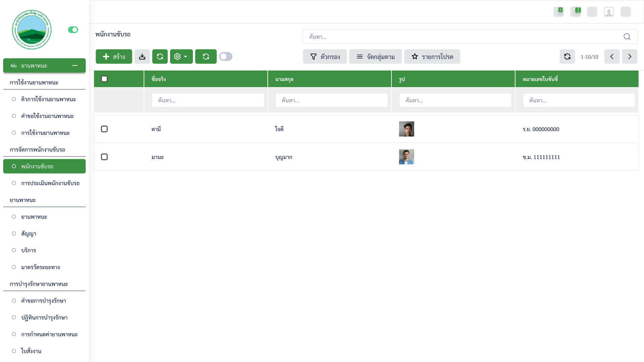Go to previous page with left chevron
Screen dimensions: 644x362
[612, 56]
